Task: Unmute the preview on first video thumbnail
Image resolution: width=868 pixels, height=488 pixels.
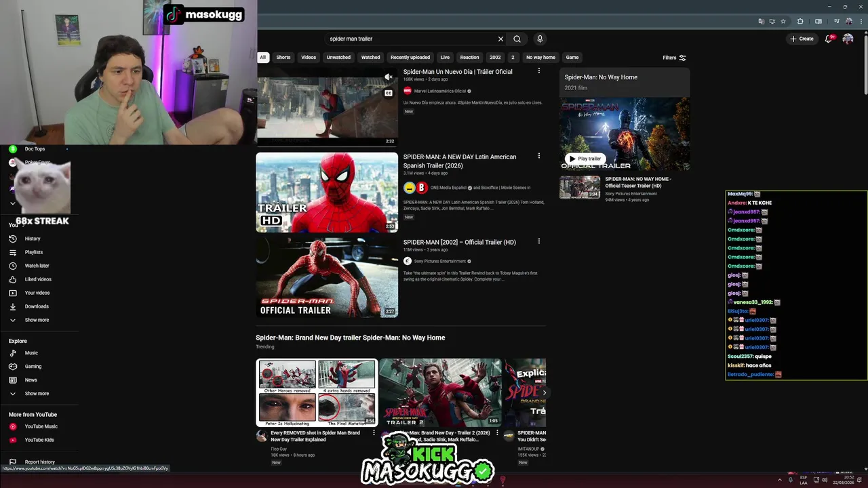Action: (389, 77)
